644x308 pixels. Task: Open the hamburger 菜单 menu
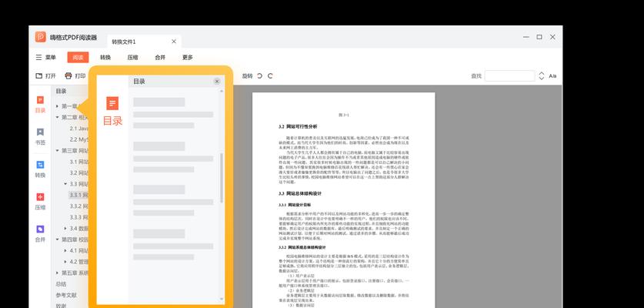(45, 58)
